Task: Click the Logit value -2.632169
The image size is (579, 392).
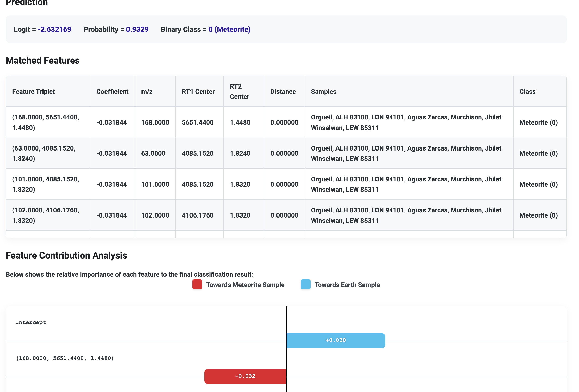Action: pos(54,29)
